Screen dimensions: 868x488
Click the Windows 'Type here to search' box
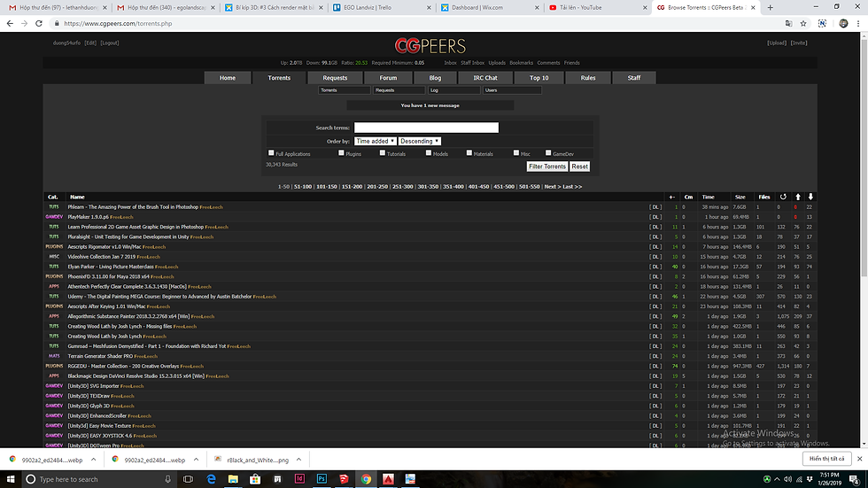(x=99, y=479)
